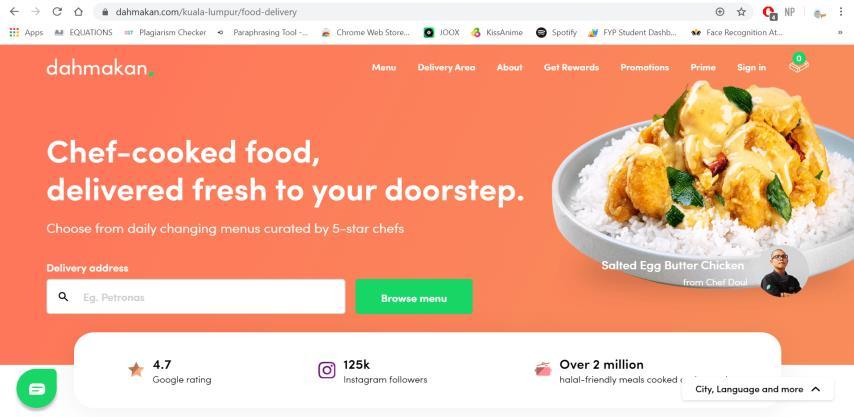The height and width of the screenshot is (417, 854).
Task: Open the Menu navigation item
Action: point(384,68)
